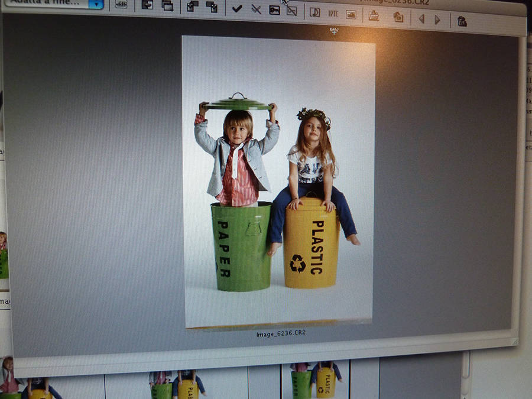Tag the image with the checkmark icon
This screenshot has height=399, width=532.
(237, 8)
